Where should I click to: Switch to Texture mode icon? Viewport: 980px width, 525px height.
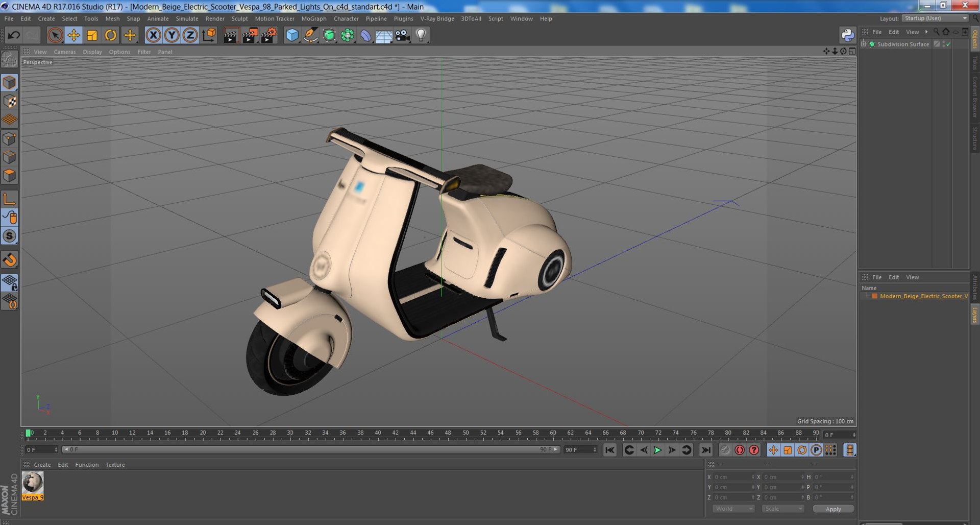(9, 101)
